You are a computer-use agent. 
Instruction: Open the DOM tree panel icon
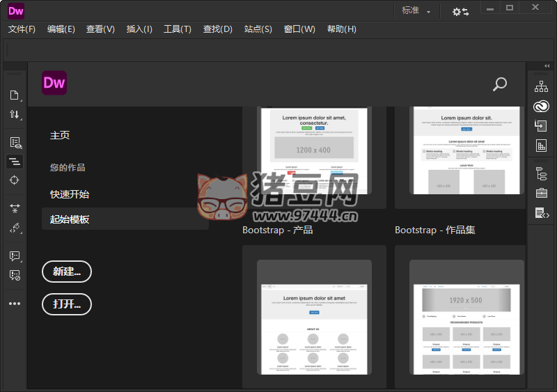click(x=541, y=174)
